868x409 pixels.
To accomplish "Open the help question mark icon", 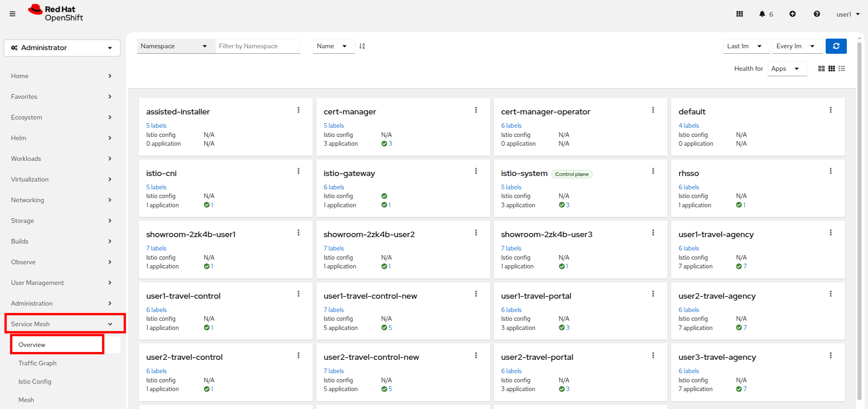I will pos(817,14).
